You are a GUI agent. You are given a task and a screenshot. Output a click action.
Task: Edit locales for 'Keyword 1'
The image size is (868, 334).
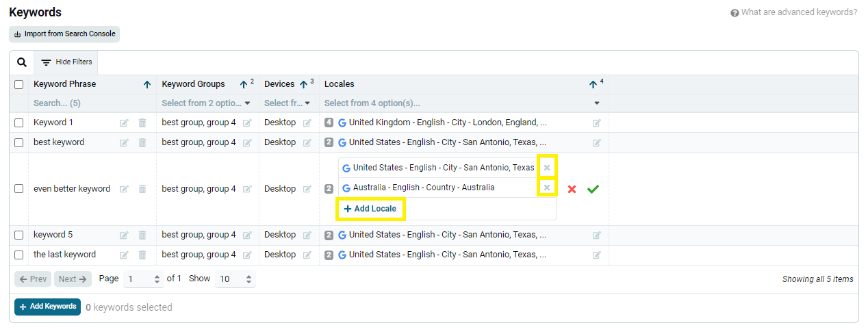tap(597, 123)
